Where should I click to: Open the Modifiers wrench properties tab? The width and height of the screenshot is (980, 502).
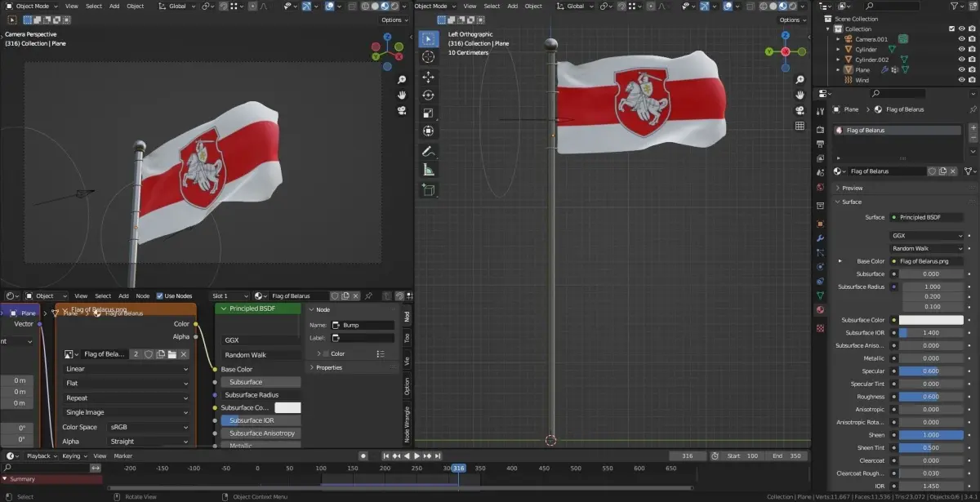click(820, 238)
